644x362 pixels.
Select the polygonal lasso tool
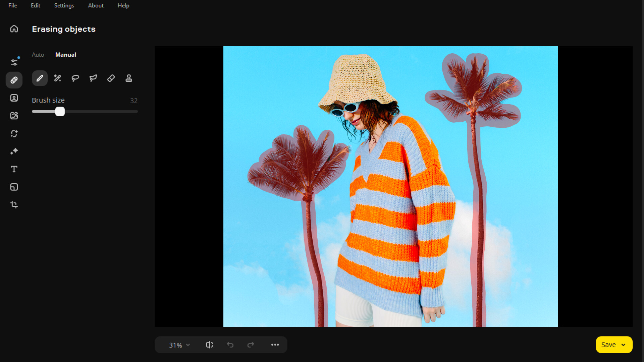click(93, 78)
